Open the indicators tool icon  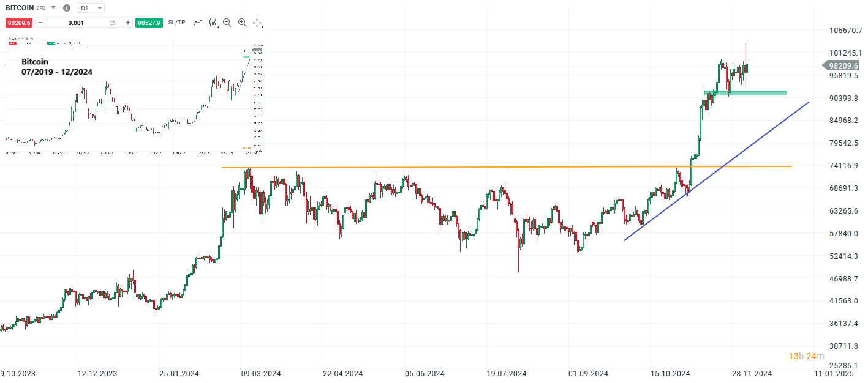tap(213, 23)
